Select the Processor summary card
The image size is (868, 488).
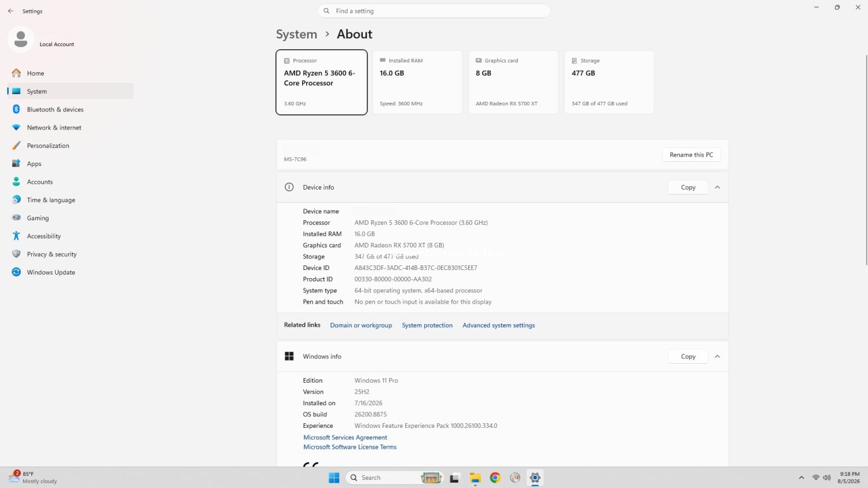tap(322, 82)
